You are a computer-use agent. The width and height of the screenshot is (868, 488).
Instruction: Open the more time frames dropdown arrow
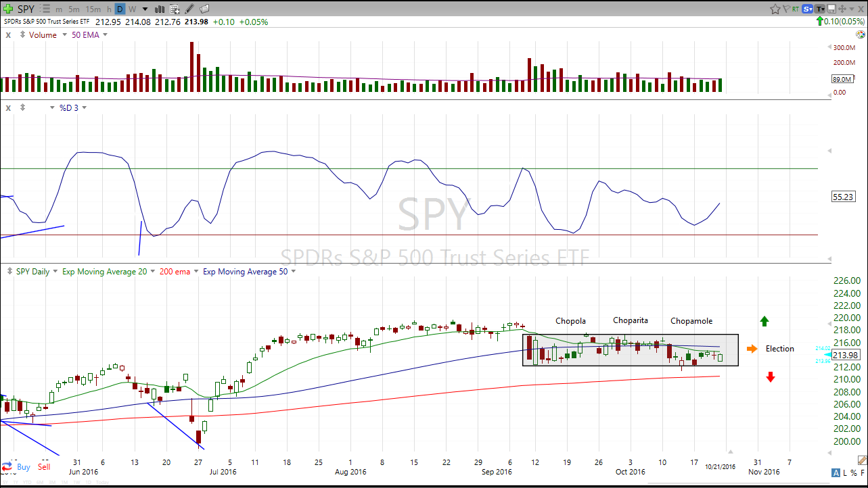point(145,9)
